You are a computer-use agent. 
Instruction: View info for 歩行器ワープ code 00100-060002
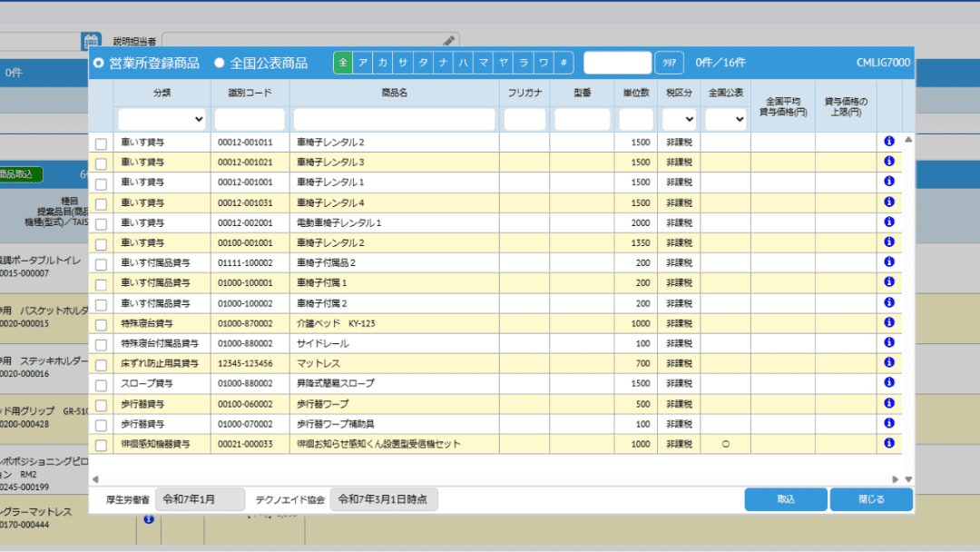[888, 403]
